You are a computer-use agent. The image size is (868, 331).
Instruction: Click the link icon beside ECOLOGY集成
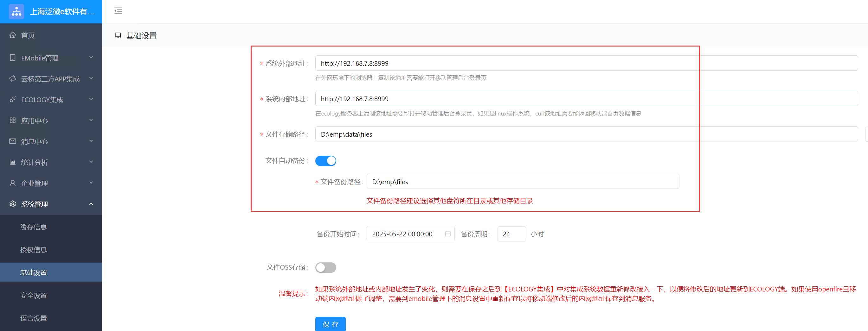[x=13, y=100]
